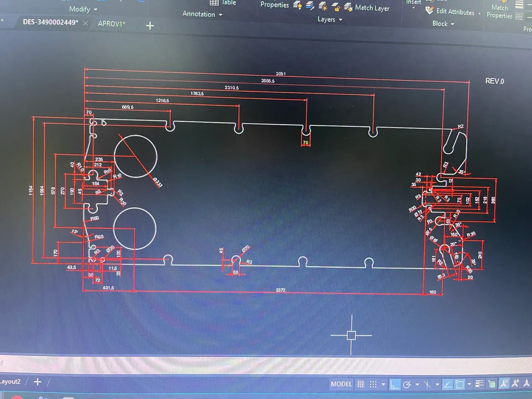The image size is (532, 399).
Task: Toggle lineweight display
Action: (479, 384)
